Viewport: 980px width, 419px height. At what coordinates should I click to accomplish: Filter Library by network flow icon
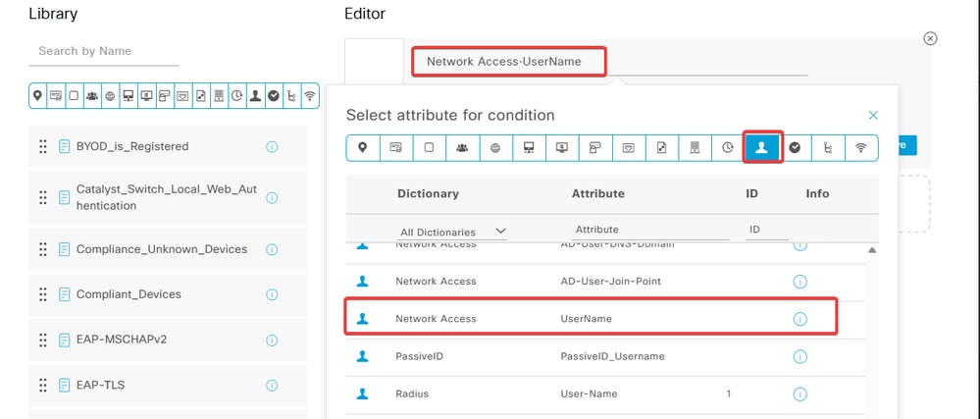coord(291,96)
